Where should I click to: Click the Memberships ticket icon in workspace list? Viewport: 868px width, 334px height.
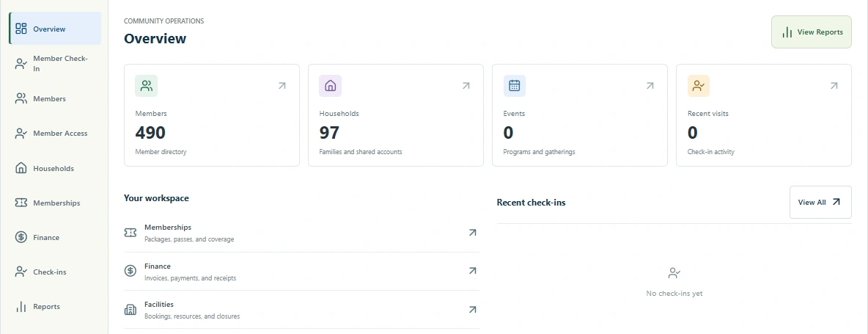130,233
